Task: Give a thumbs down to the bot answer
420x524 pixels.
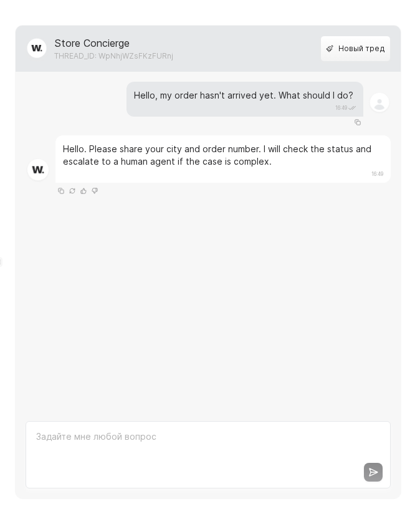Action: [x=95, y=191]
